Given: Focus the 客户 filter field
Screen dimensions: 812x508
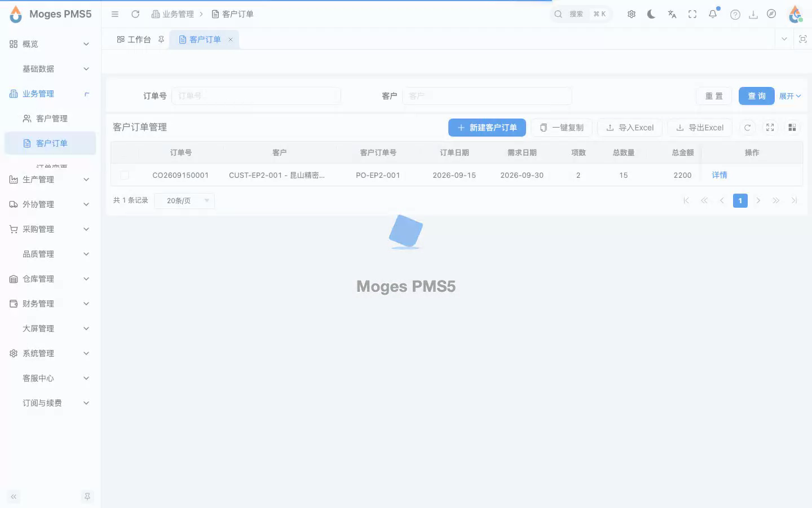Looking at the screenshot, I should (x=487, y=96).
